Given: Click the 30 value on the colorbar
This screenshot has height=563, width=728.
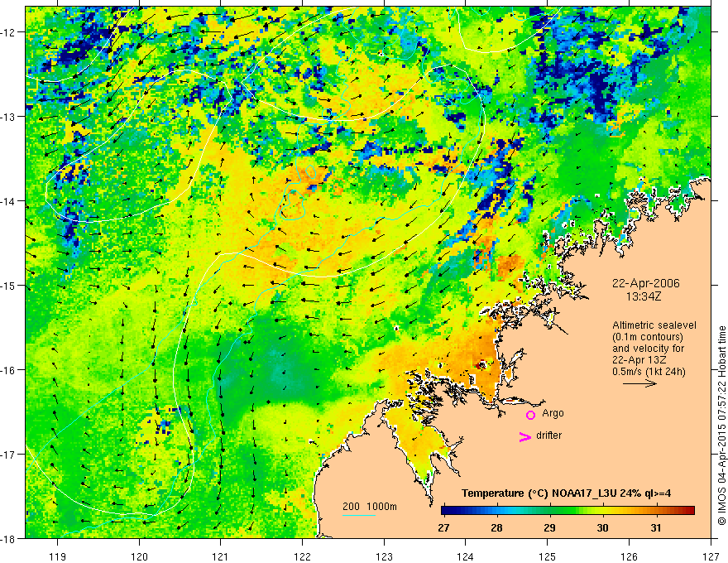Looking at the screenshot, I should click(x=602, y=527).
